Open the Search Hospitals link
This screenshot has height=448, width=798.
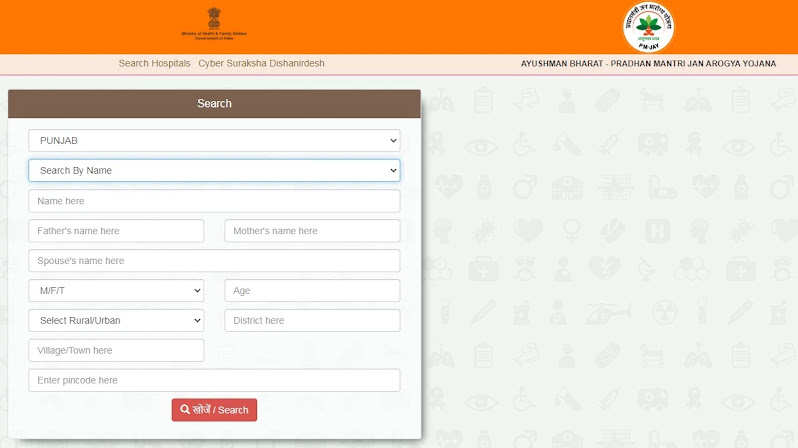click(154, 63)
